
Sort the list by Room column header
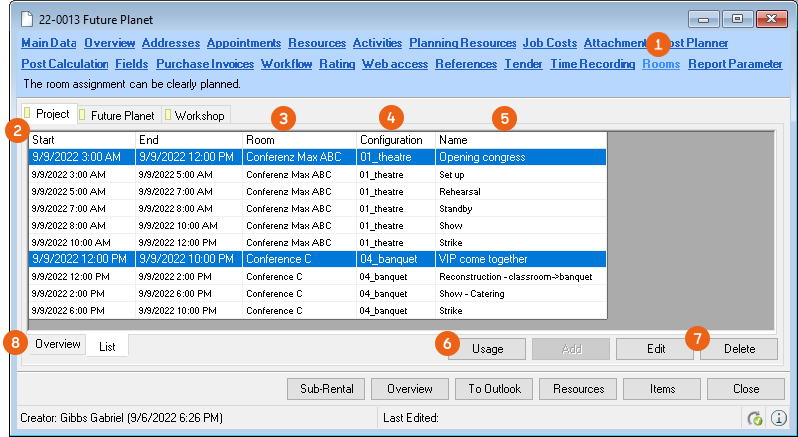tap(299, 140)
